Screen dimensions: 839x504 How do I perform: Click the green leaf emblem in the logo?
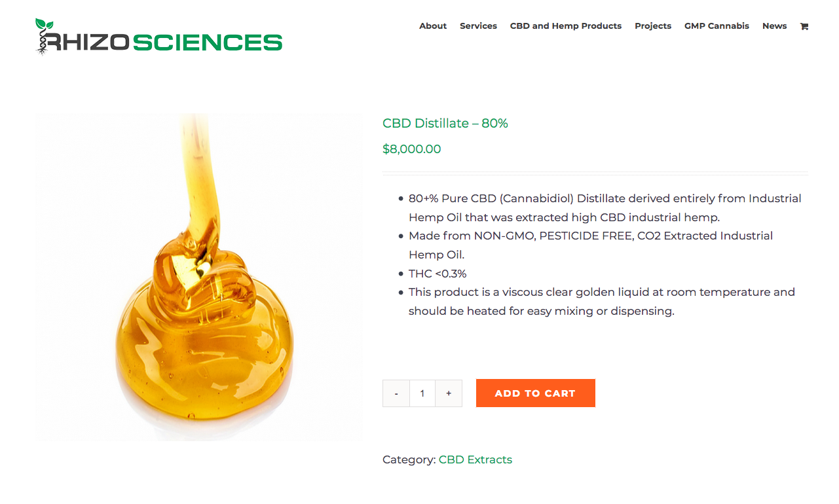pyautogui.click(x=44, y=26)
